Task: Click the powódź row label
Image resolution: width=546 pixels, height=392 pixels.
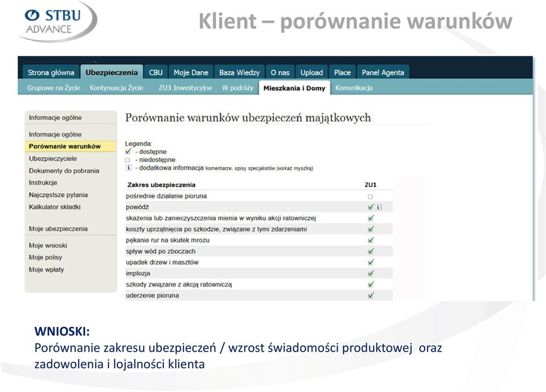Action: [x=137, y=207]
